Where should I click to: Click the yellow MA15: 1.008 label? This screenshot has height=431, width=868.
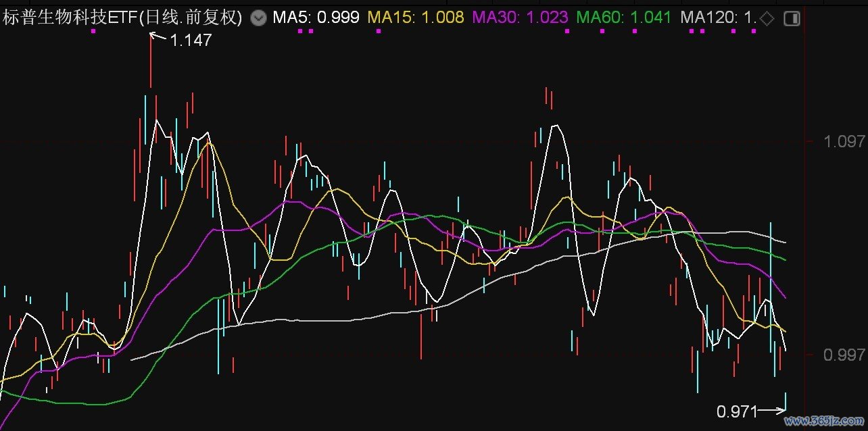tap(416, 18)
